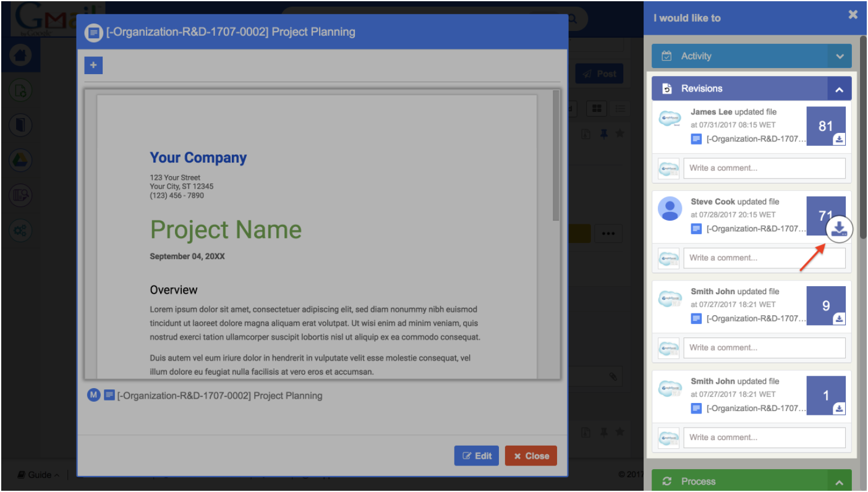Viewport: 868px width, 492px height.
Task: Click the 'Your Company' heading in the preview
Action: [198, 158]
